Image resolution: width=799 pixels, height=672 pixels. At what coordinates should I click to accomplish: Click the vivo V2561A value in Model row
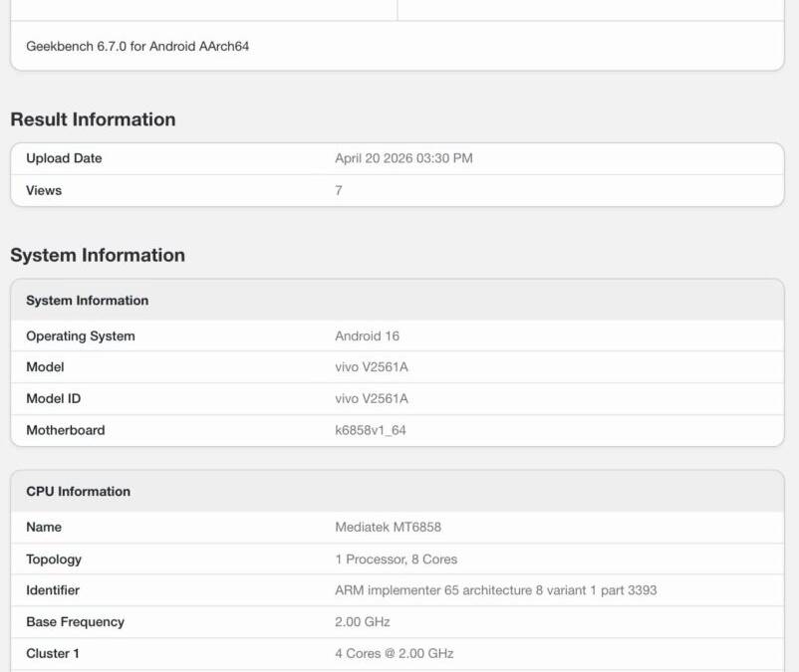pyautogui.click(x=372, y=367)
